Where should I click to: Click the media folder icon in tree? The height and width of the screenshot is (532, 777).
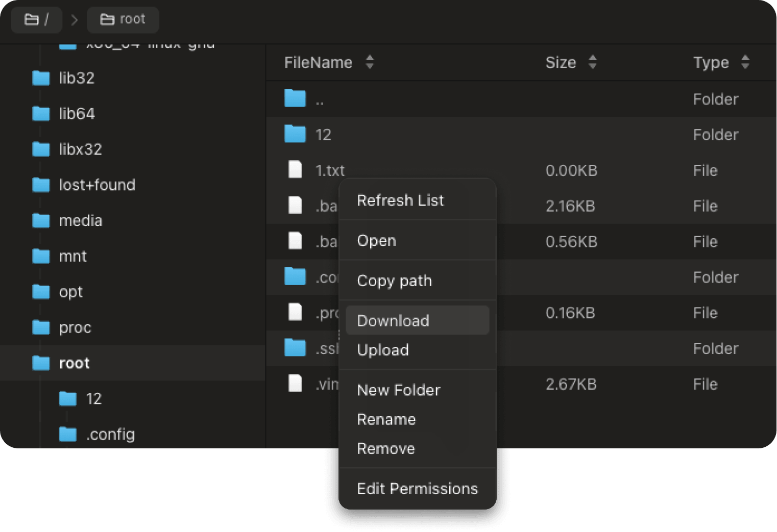pyautogui.click(x=41, y=221)
